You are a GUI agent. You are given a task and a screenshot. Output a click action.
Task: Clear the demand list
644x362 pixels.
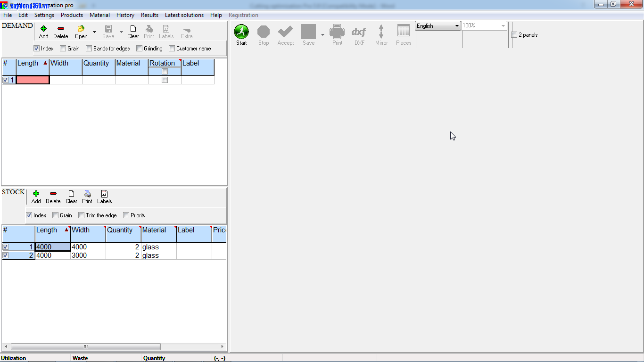[133, 32]
